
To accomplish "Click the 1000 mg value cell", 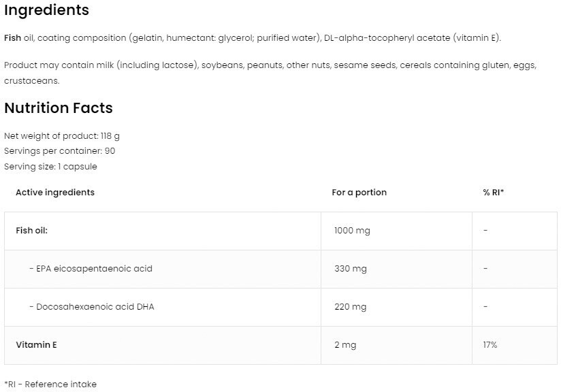I will click(x=352, y=231).
